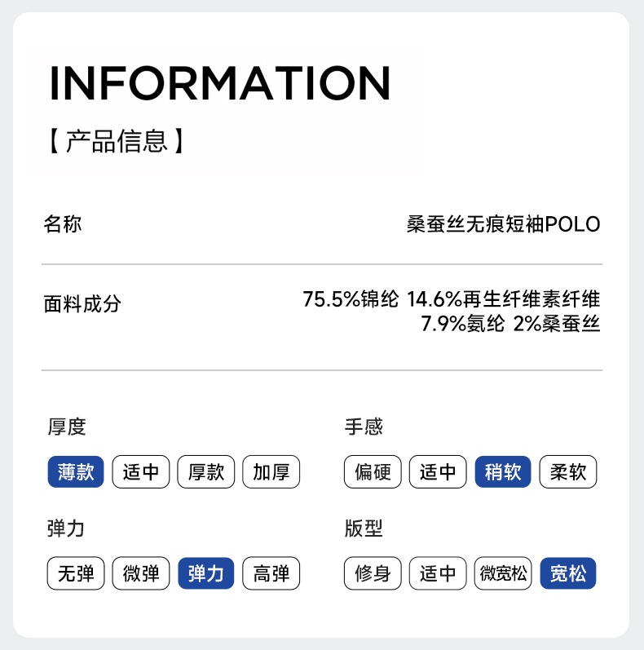Image resolution: width=644 pixels, height=650 pixels.
Task: Select the 适中 option under 厚度
Action: (141, 471)
